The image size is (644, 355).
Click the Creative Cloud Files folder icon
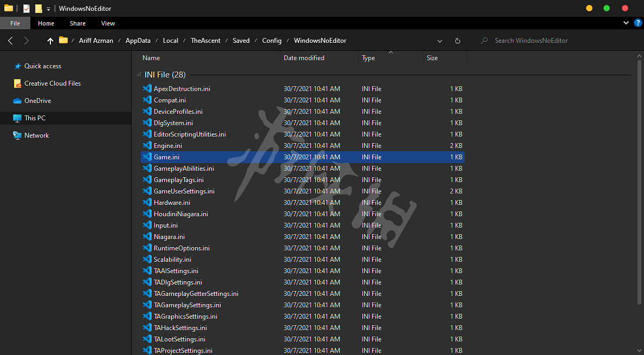click(x=17, y=83)
